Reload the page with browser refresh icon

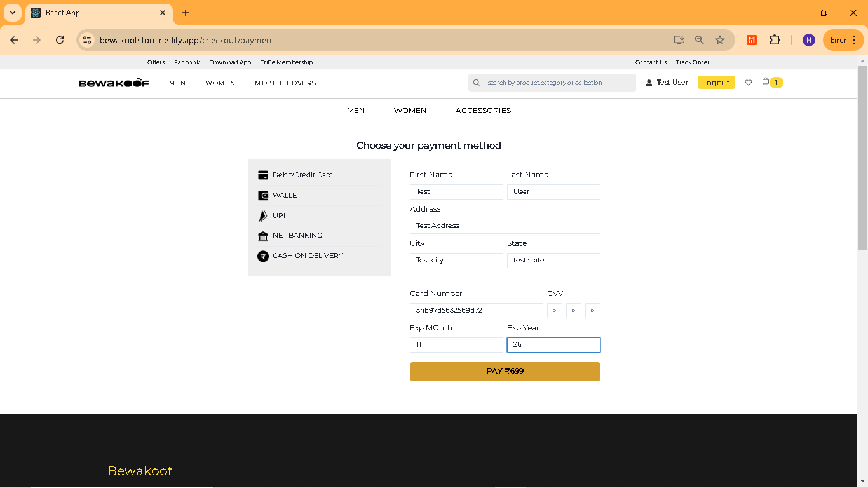coord(60,40)
